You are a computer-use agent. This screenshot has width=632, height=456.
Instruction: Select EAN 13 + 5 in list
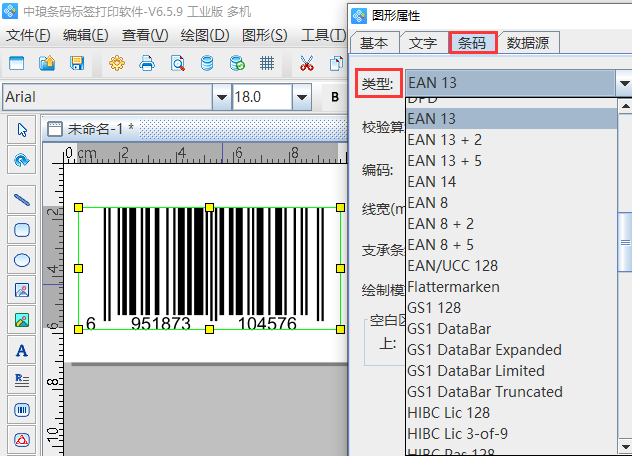pyautogui.click(x=511, y=161)
